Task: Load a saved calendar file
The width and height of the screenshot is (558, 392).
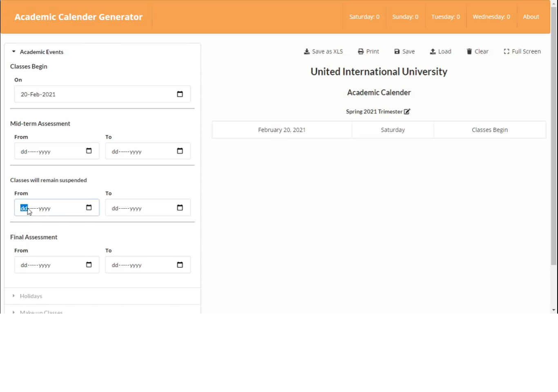Action: pos(440,51)
